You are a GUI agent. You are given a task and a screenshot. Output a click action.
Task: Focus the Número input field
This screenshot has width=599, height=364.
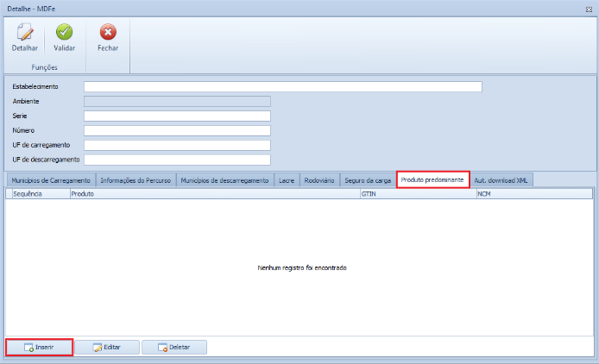177,130
